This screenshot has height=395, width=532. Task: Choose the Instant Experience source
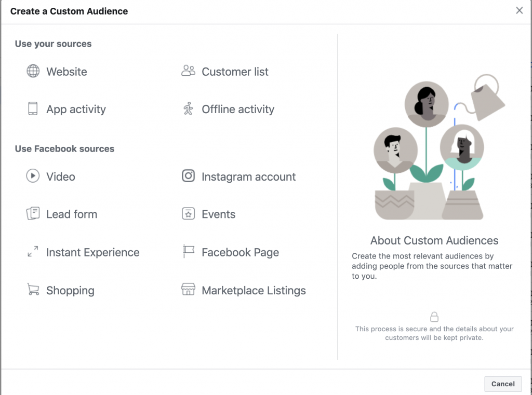coord(83,252)
